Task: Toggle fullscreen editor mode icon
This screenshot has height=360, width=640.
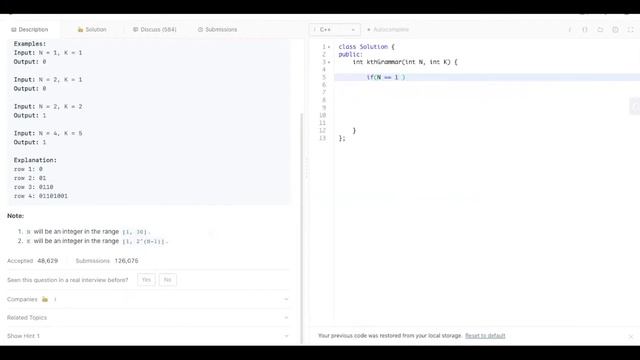Action: point(630,30)
